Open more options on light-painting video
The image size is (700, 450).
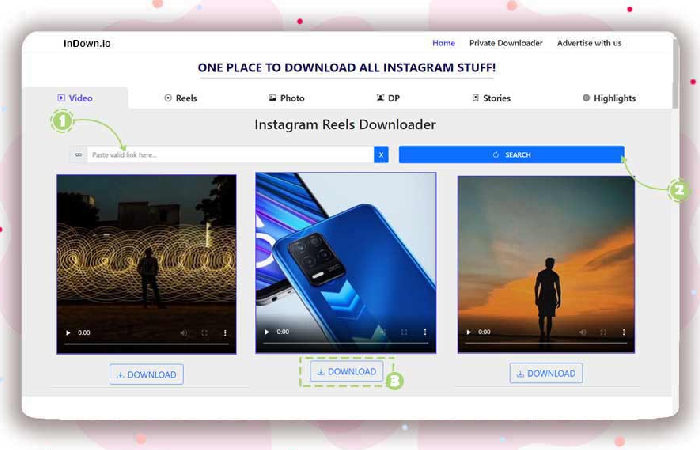[225, 333]
